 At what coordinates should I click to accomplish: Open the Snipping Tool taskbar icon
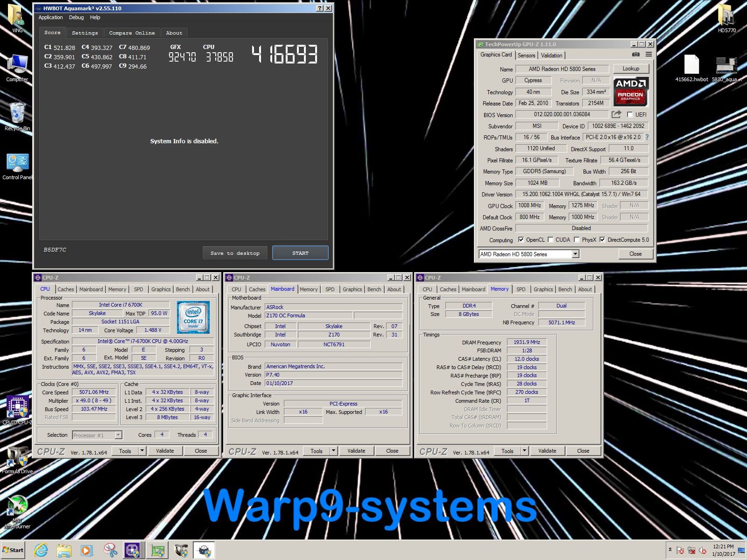point(110,551)
